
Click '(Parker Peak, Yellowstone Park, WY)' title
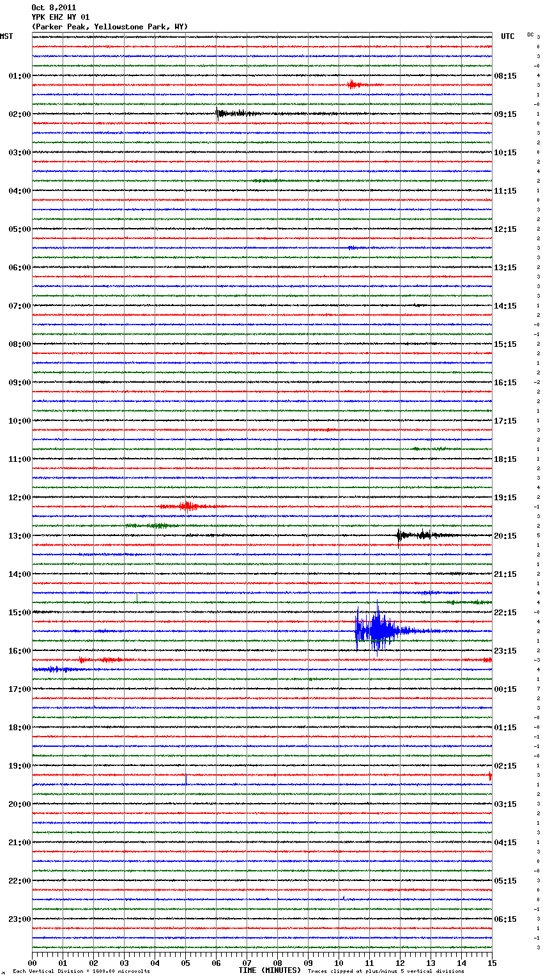coord(110,27)
